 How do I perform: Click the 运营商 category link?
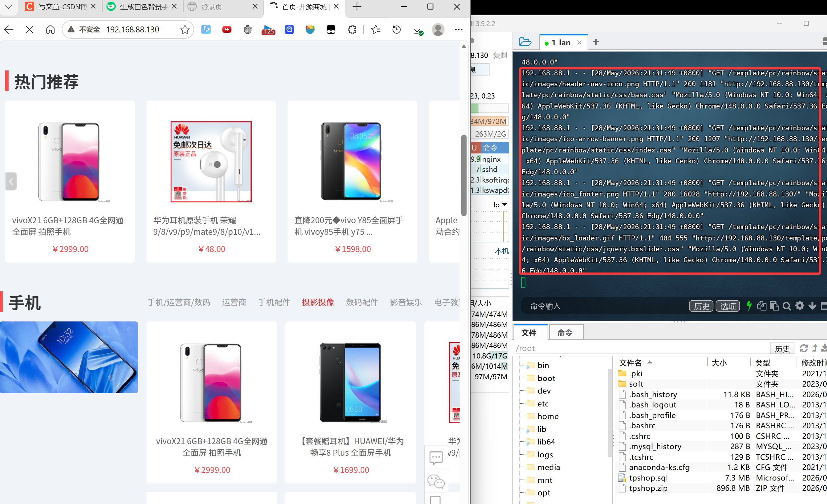[x=234, y=302]
